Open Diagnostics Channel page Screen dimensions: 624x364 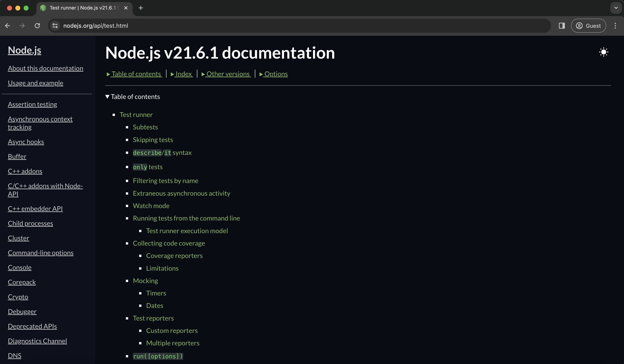pyautogui.click(x=37, y=341)
